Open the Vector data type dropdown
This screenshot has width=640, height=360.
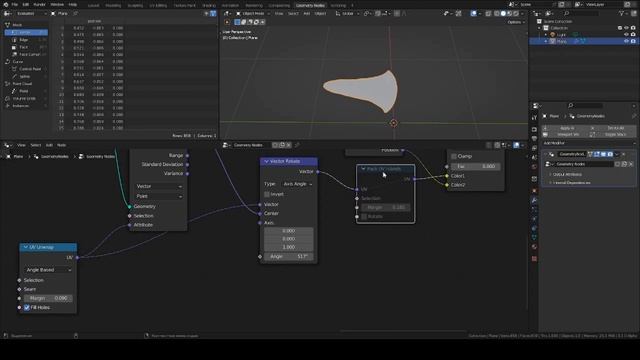(x=159, y=186)
